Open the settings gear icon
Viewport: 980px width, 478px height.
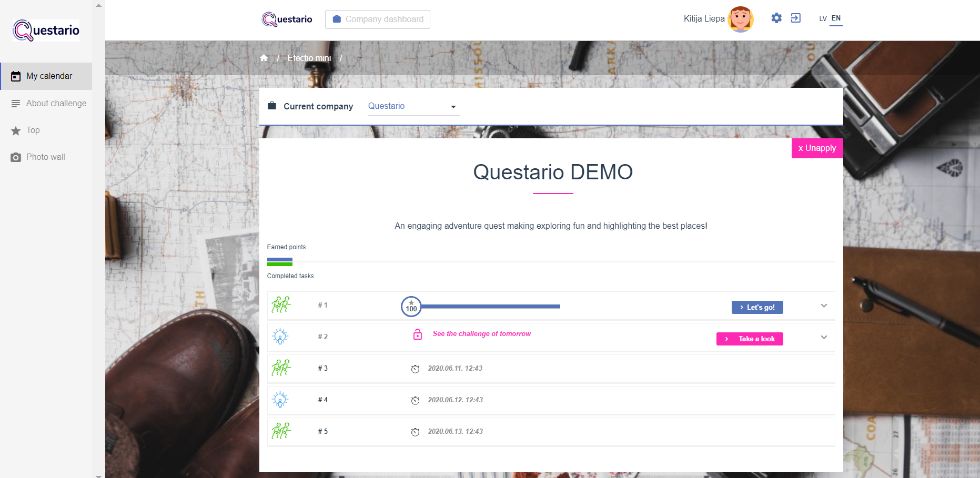(776, 18)
